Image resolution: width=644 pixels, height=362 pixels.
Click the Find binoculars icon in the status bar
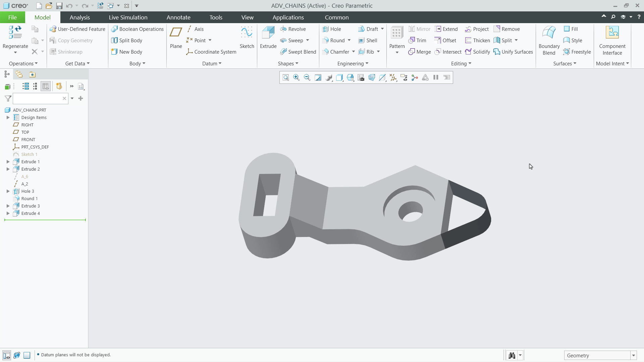tap(512, 355)
